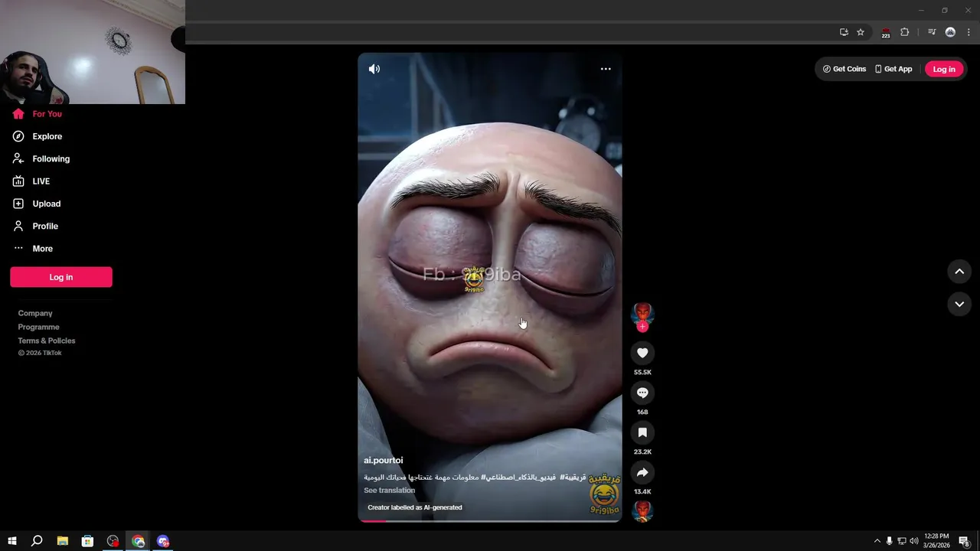This screenshot has height=551, width=980.
Task: Expand the Terms & Policies footer section
Action: coord(47,341)
